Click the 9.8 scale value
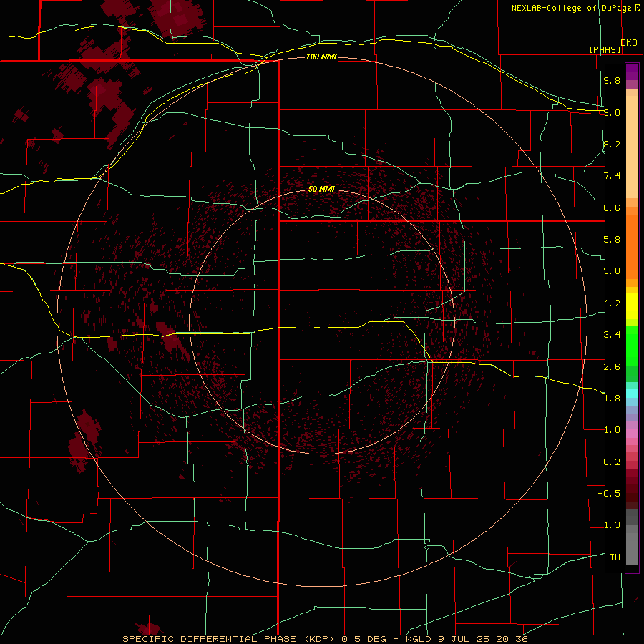This screenshot has height=644, width=644. (x=612, y=80)
